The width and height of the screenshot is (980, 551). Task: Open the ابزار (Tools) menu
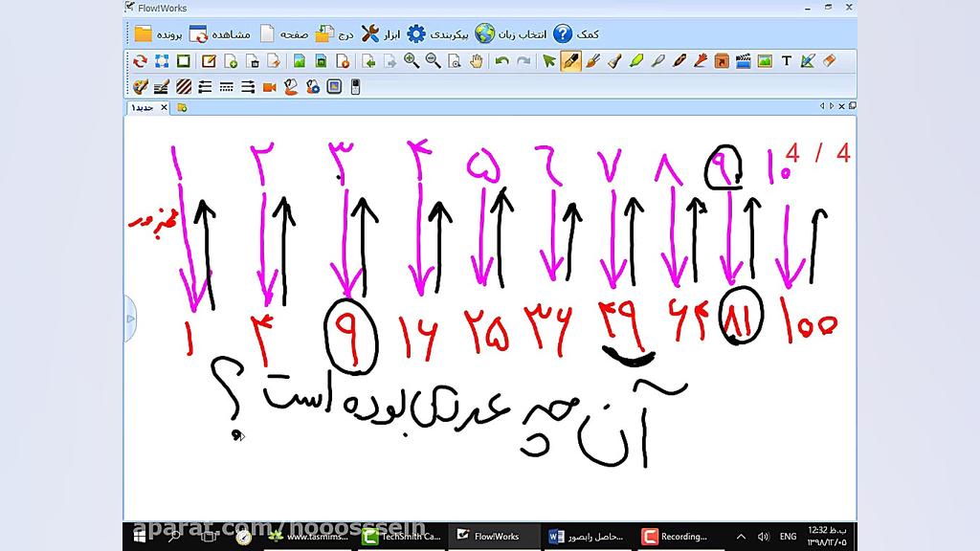[x=381, y=34]
